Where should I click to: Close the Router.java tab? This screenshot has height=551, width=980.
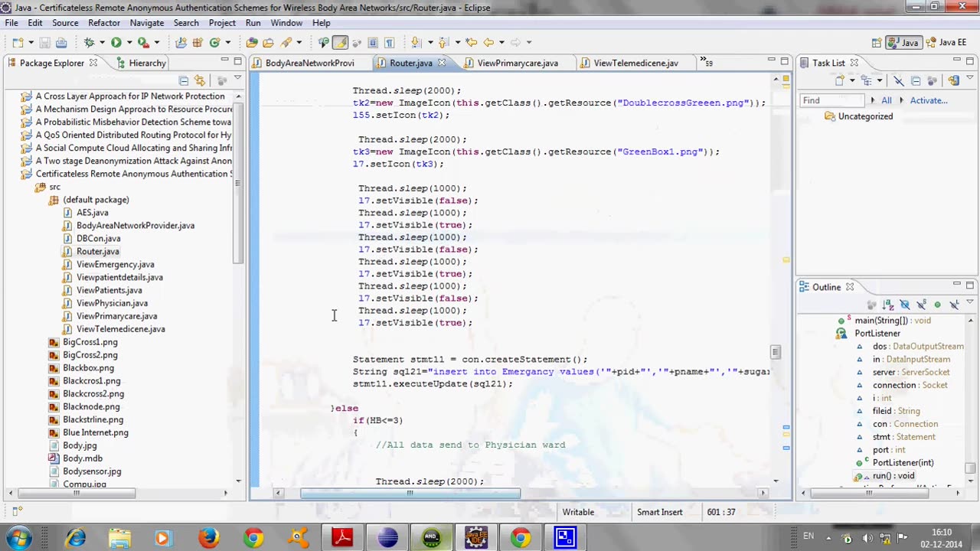point(442,63)
